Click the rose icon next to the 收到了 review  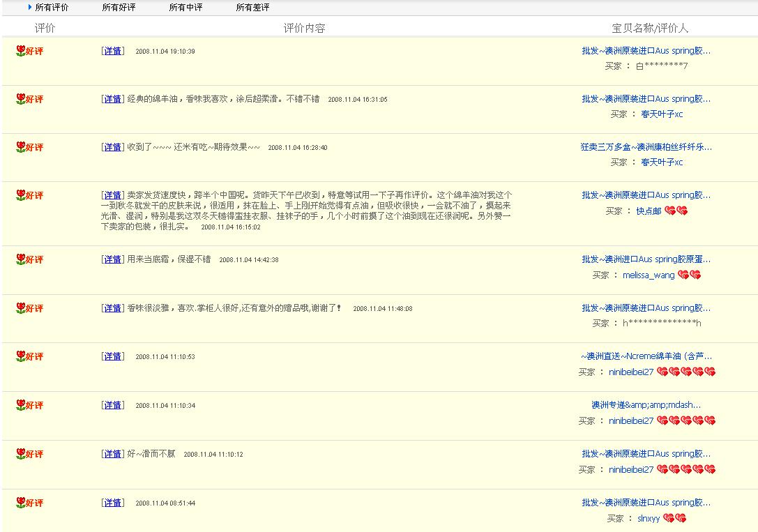coord(20,147)
